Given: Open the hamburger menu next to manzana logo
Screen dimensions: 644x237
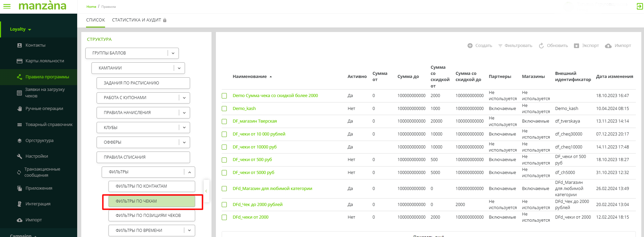Looking at the screenshot, I should [x=7, y=6].
